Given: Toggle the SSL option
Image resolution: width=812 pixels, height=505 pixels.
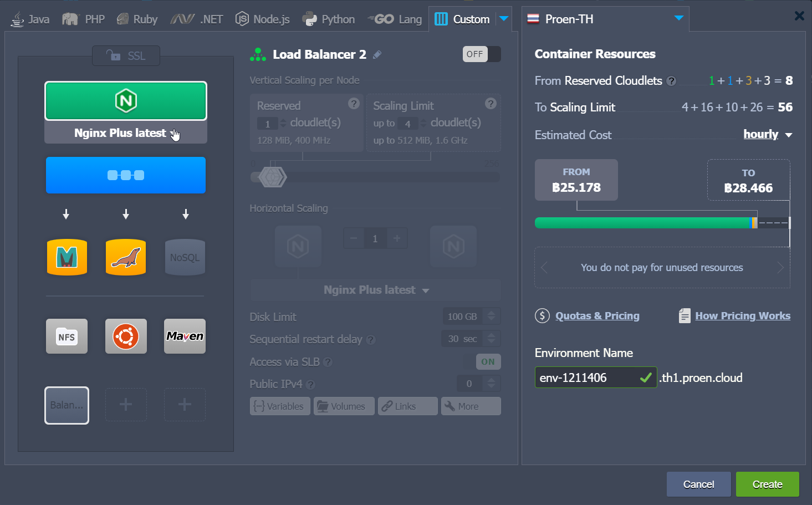Looking at the screenshot, I should coord(126,55).
